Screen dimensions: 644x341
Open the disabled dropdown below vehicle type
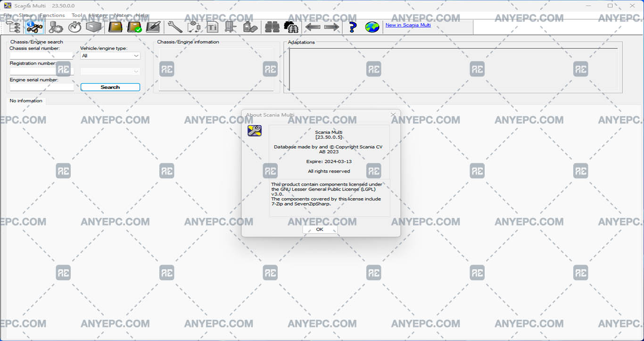110,71
